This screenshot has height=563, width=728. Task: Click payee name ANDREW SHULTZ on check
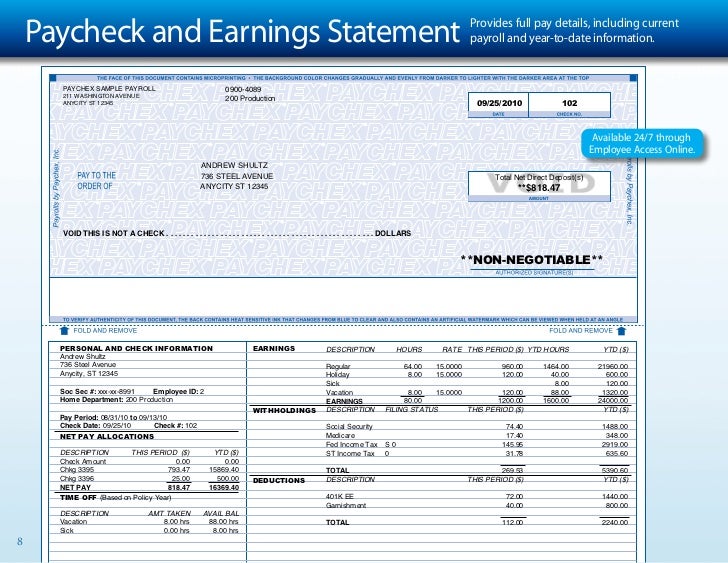[x=234, y=165]
